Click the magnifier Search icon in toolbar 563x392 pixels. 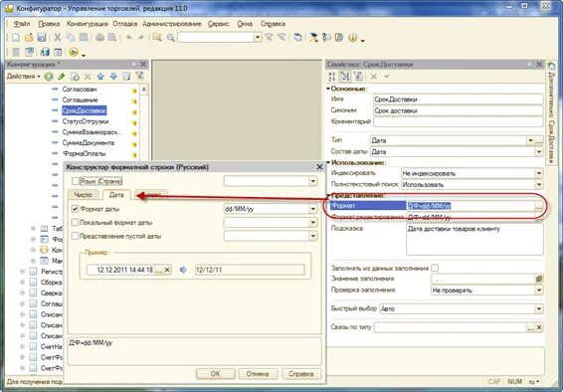(171, 38)
